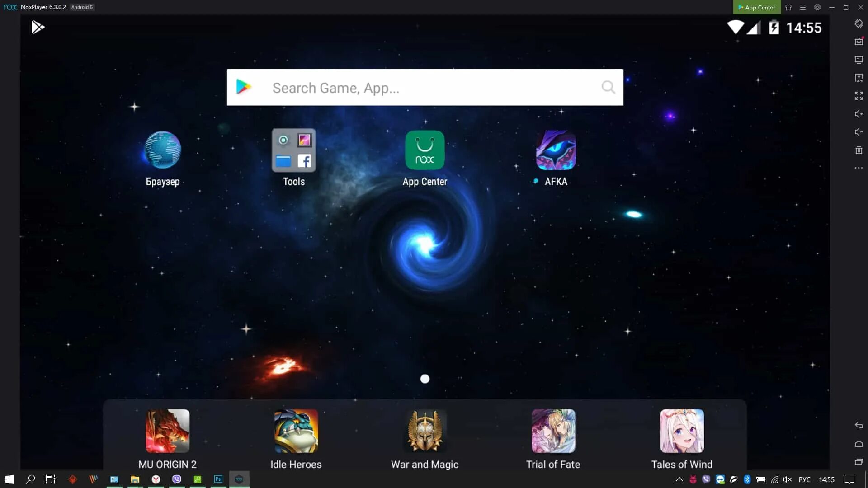868x488 pixels.
Task: Launch Trial of Fate from the dock
Action: click(553, 431)
